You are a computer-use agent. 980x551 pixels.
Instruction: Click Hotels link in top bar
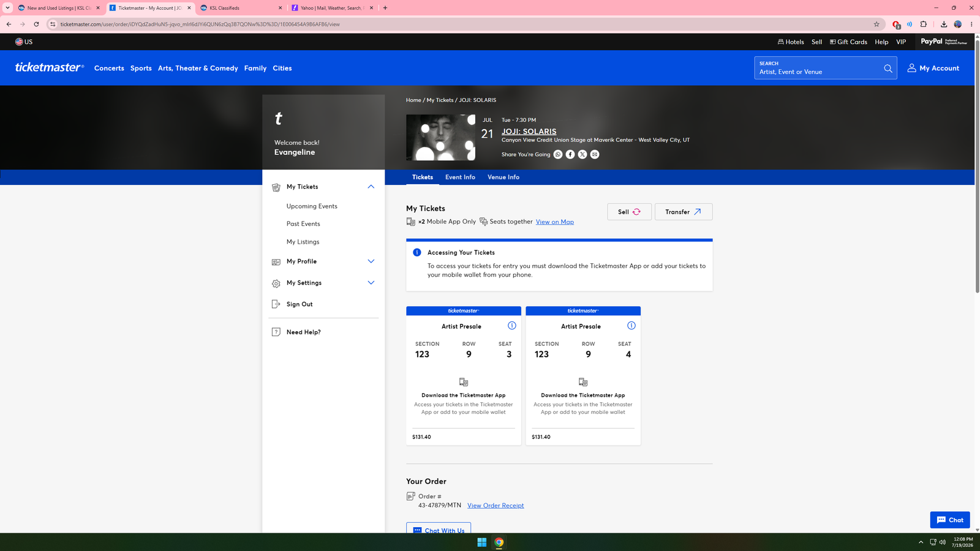tap(791, 42)
